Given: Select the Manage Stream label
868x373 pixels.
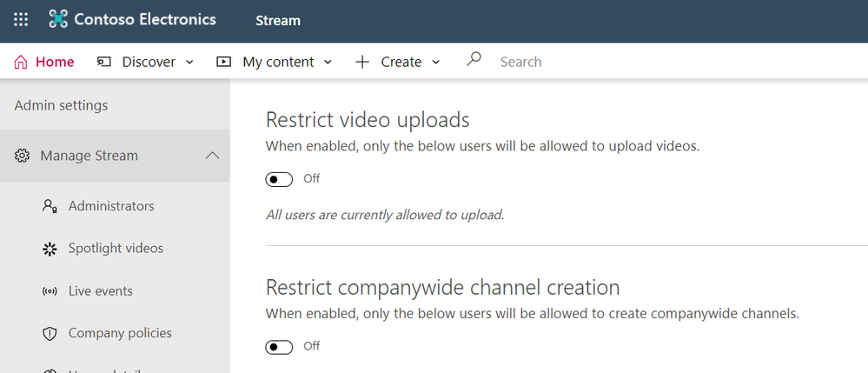Looking at the screenshot, I should (x=89, y=156).
